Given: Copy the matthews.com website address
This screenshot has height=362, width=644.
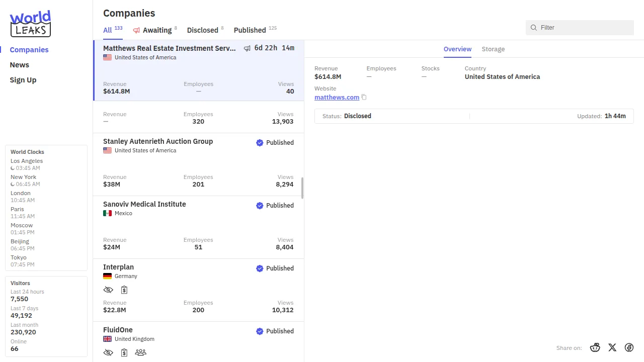Looking at the screenshot, I should pyautogui.click(x=364, y=98).
